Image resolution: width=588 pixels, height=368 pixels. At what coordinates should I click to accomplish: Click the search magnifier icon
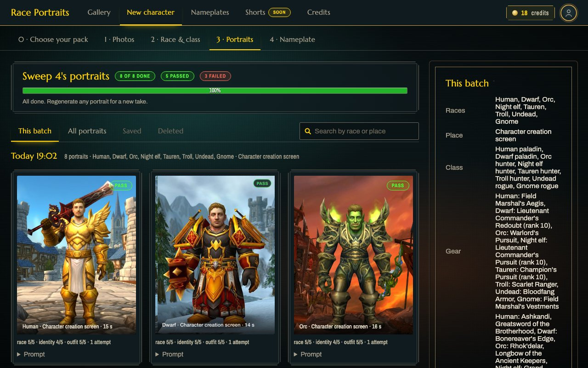[x=308, y=131]
